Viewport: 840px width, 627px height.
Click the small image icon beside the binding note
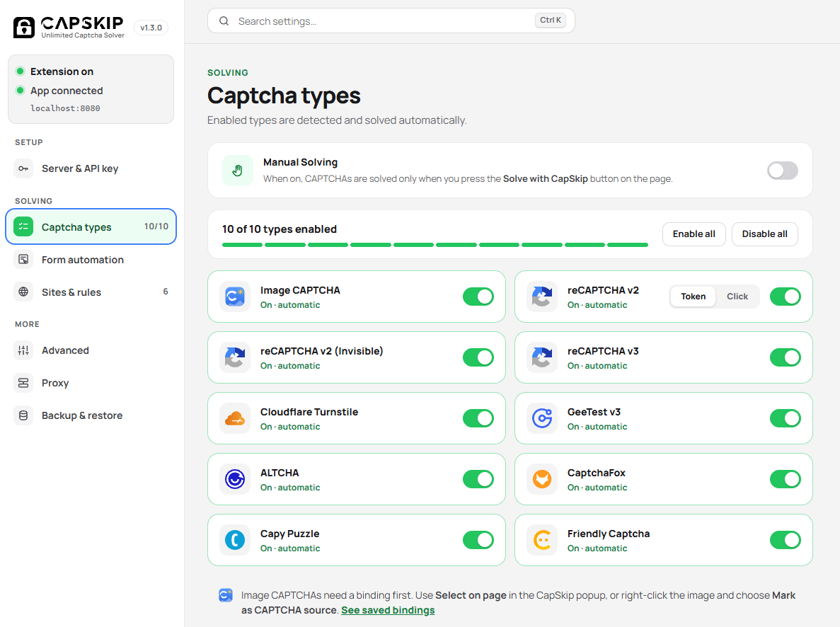[x=226, y=595]
